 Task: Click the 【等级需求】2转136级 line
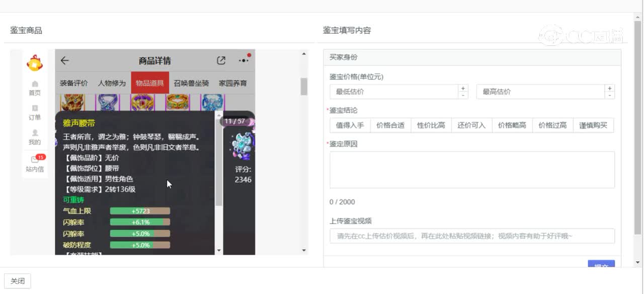coord(99,189)
